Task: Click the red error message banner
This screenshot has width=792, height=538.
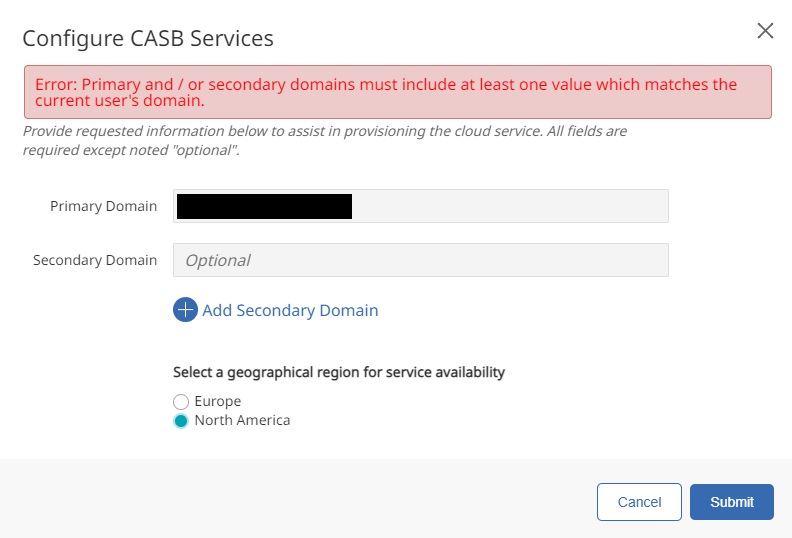Action: pos(397,93)
